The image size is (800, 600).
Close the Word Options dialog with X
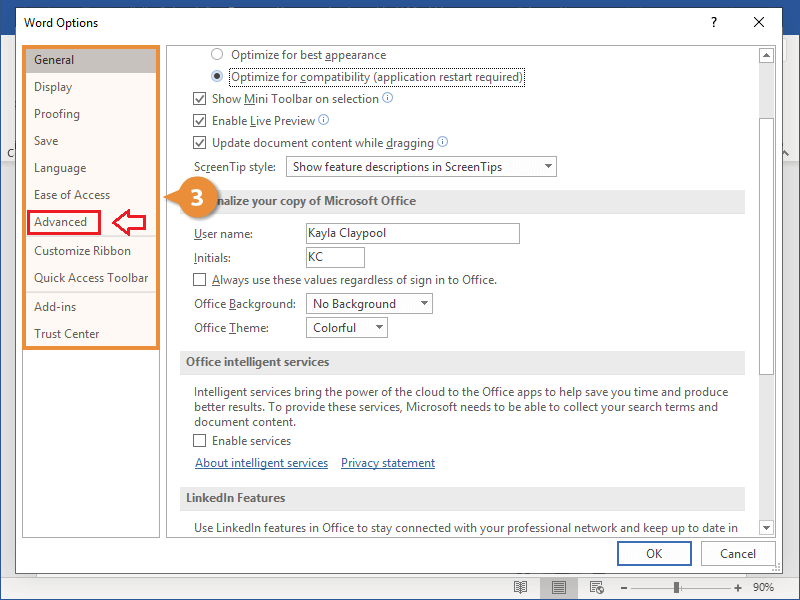click(x=759, y=22)
